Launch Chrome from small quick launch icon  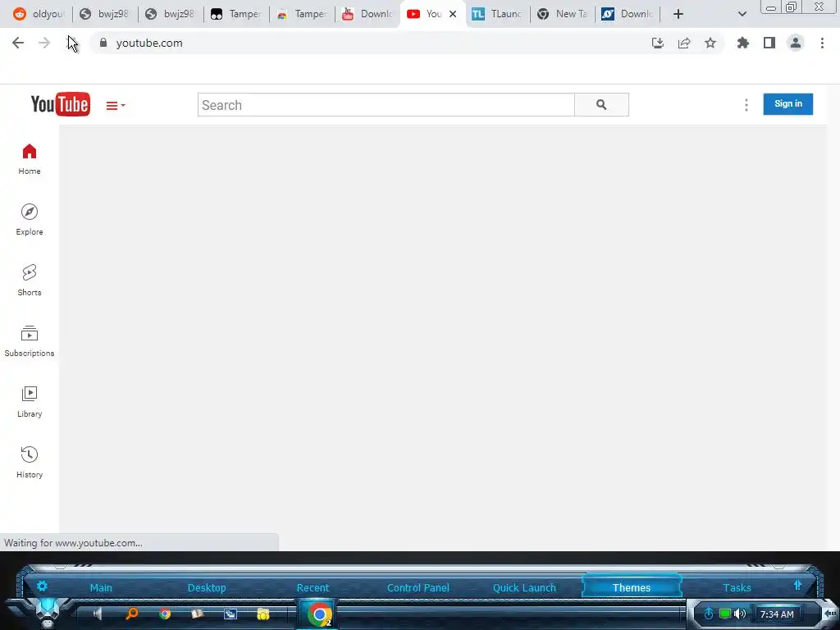tap(165, 614)
